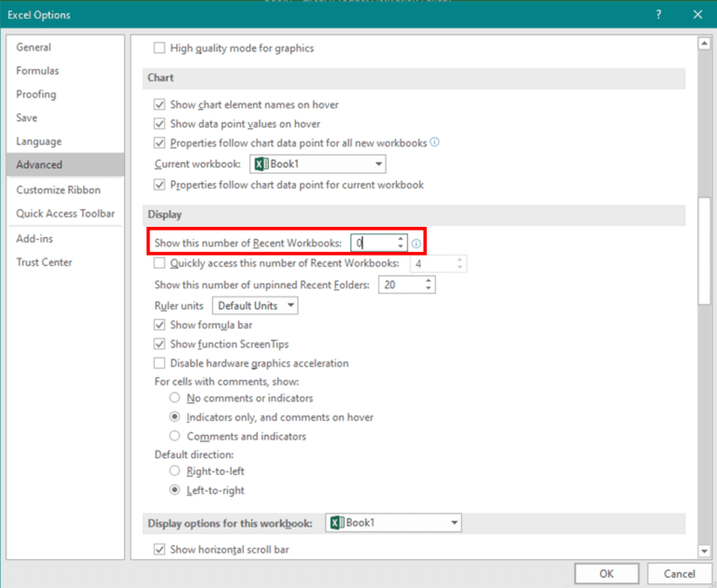This screenshot has height=588, width=717.
Task: Open the Trust Center category
Action: [x=65, y=262]
